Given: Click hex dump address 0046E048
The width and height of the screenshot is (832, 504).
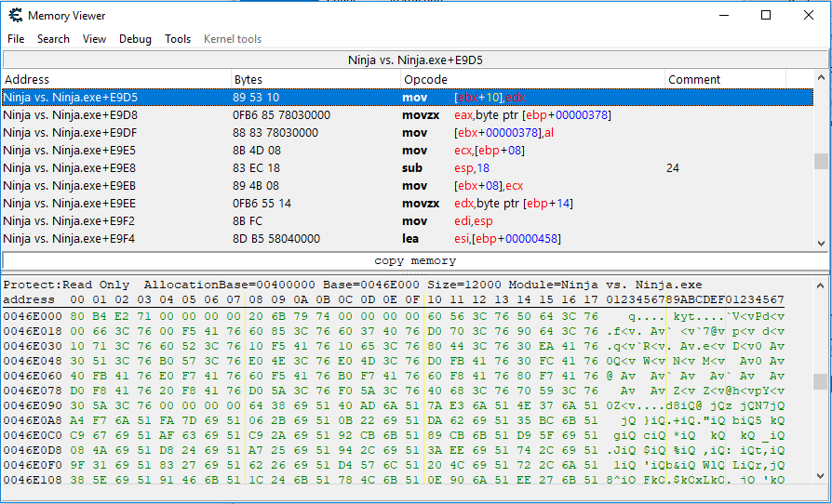Looking at the screenshot, I should click(33, 361).
